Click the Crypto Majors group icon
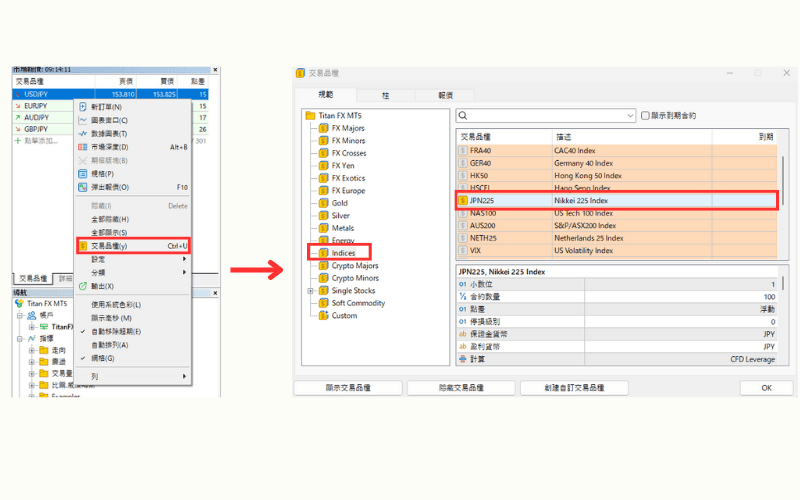 [323, 266]
